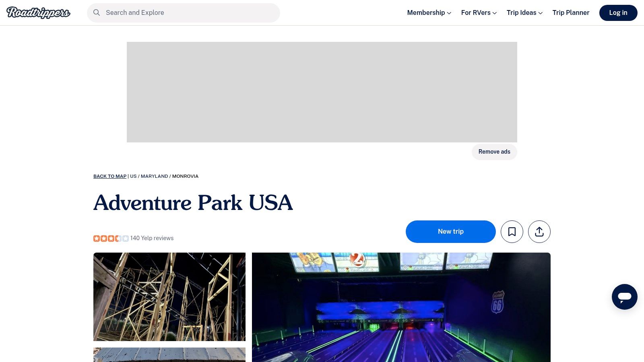Open the chat bubble widget

click(x=625, y=297)
